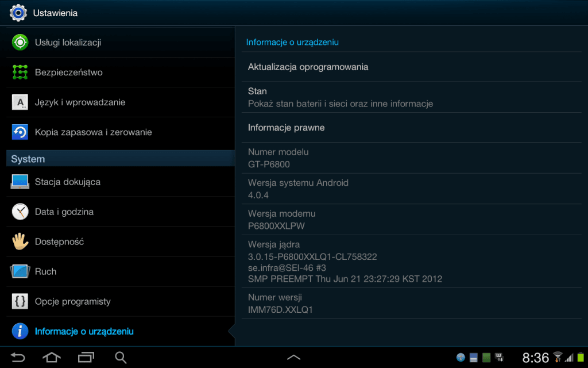Tap the Ruch motion icon
The width and height of the screenshot is (588, 368).
tap(20, 271)
